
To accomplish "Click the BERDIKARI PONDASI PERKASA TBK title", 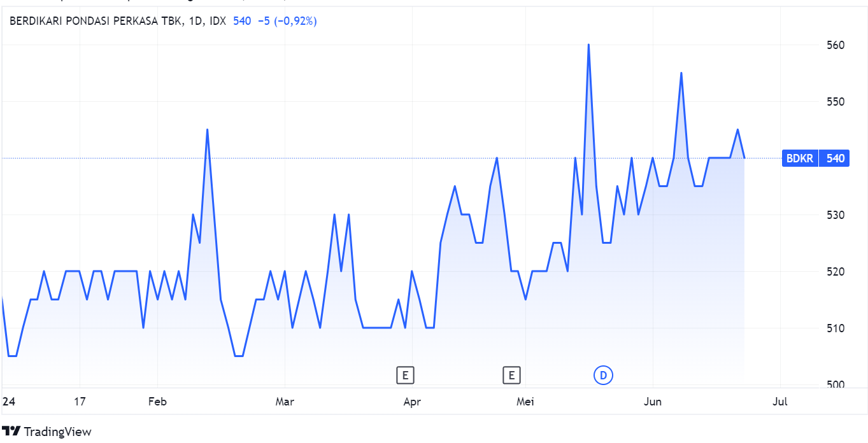I will point(96,21).
